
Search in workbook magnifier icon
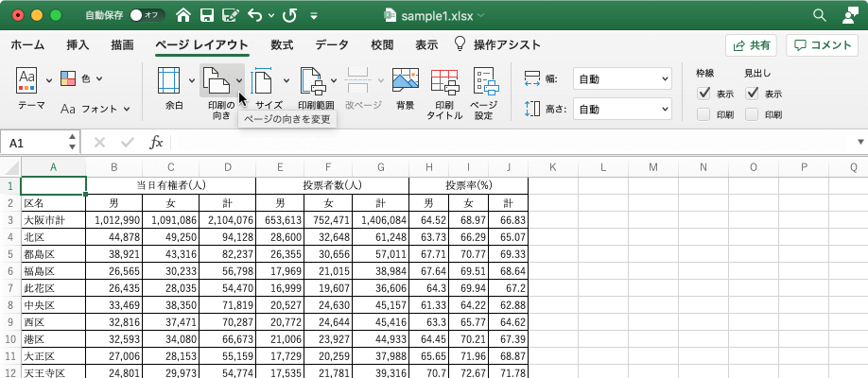pos(819,15)
